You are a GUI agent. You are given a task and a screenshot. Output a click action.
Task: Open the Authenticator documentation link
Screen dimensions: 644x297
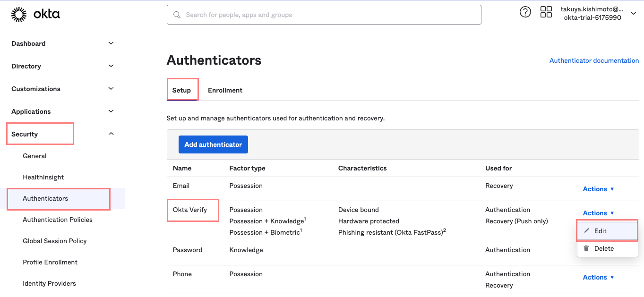click(x=594, y=60)
